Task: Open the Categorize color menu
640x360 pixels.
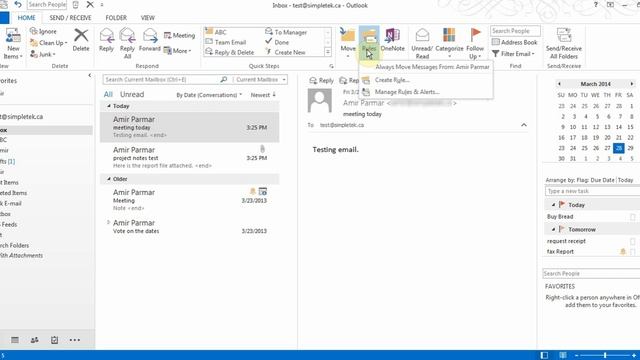Action: 449,43
